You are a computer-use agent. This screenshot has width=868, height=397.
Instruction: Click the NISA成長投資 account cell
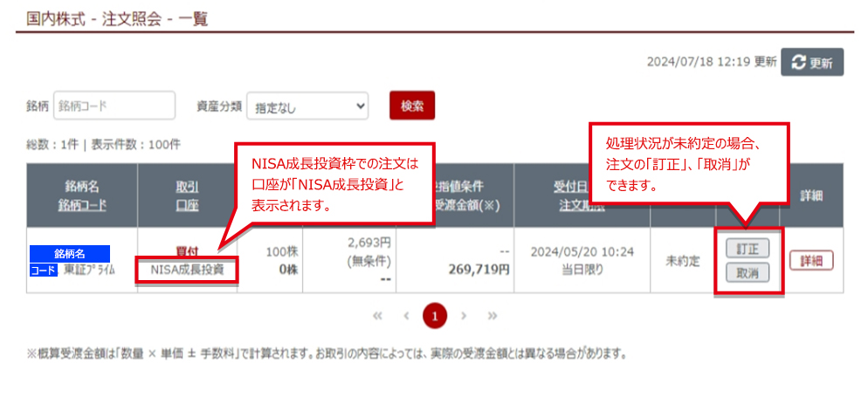187,270
